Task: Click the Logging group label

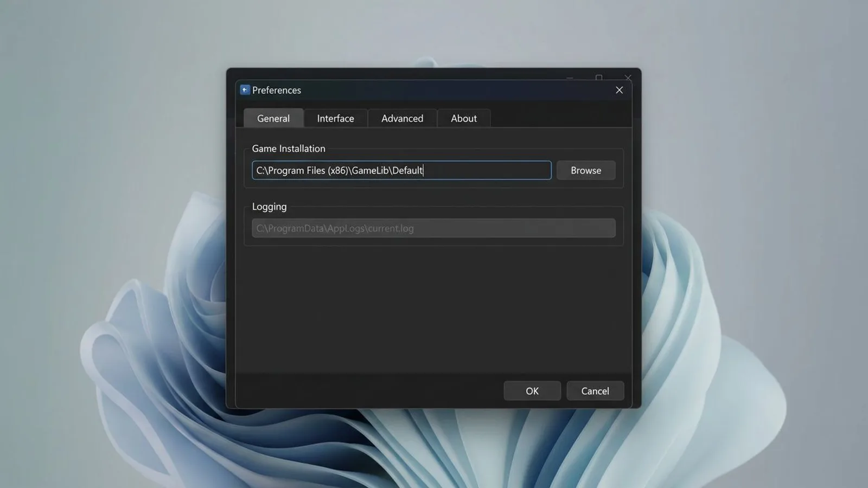Action: pos(269,207)
